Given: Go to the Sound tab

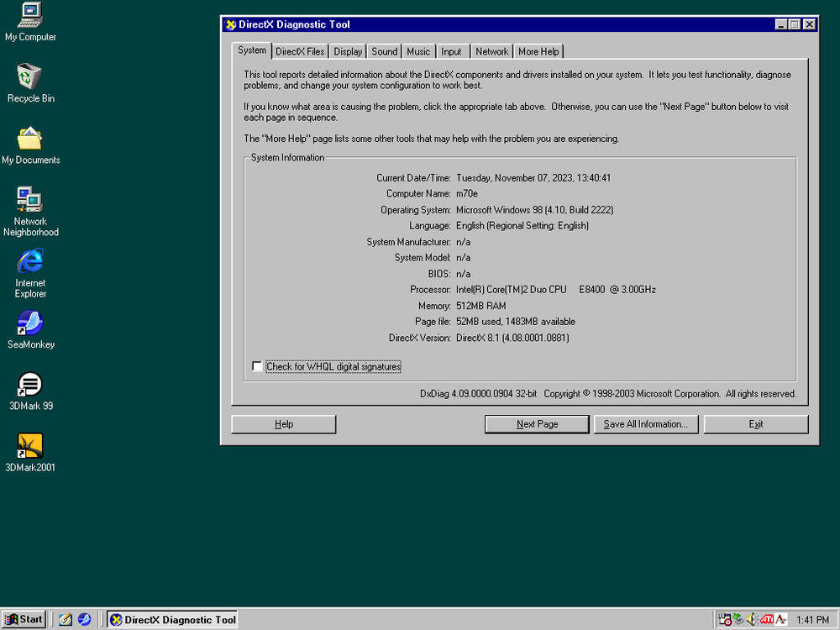Looking at the screenshot, I should point(384,51).
